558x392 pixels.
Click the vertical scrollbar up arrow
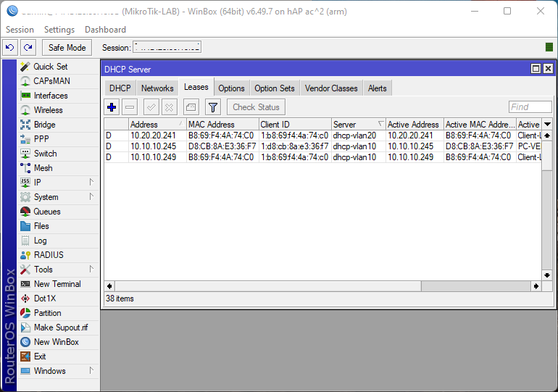pyautogui.click(x=547, y=135)
